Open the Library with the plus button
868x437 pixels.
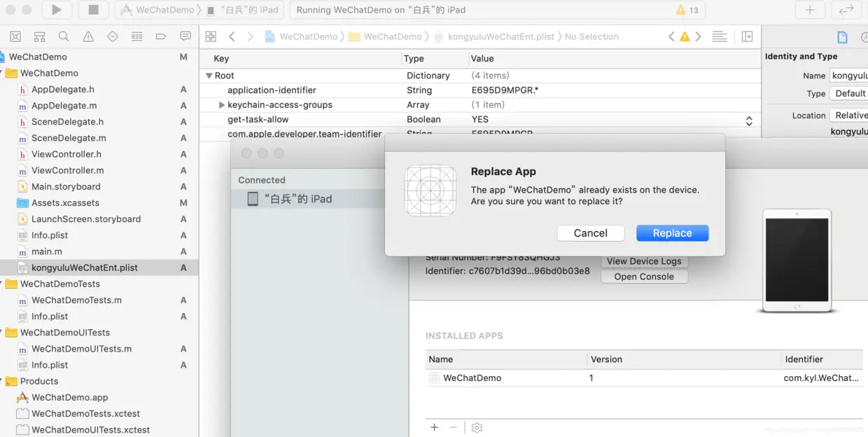(x=810, y=10)
